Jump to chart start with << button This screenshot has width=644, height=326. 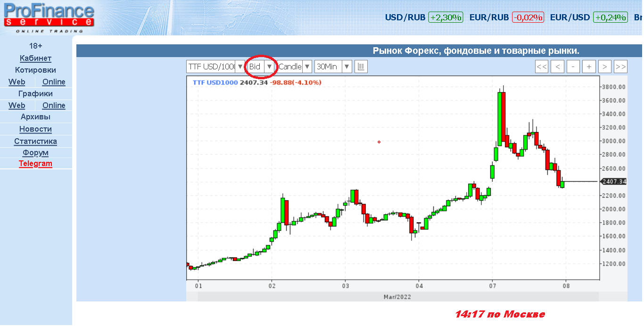tap(542, 67)
